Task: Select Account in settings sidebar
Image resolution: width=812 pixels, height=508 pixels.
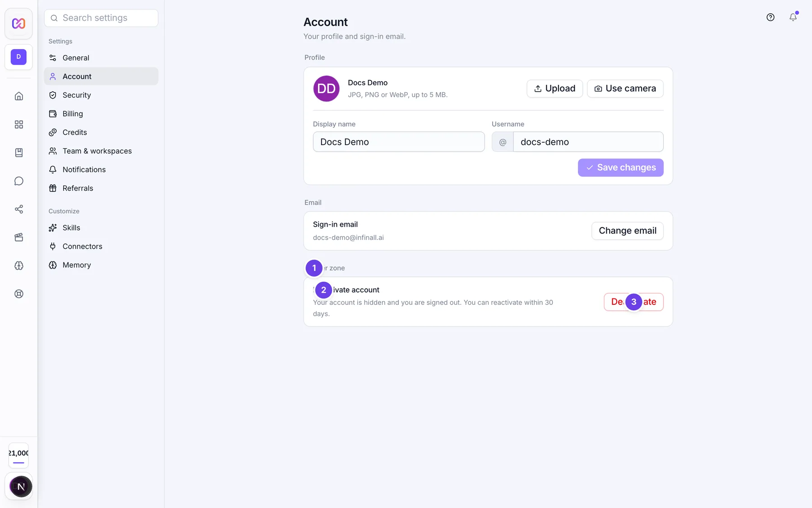Action: (101, 76)
